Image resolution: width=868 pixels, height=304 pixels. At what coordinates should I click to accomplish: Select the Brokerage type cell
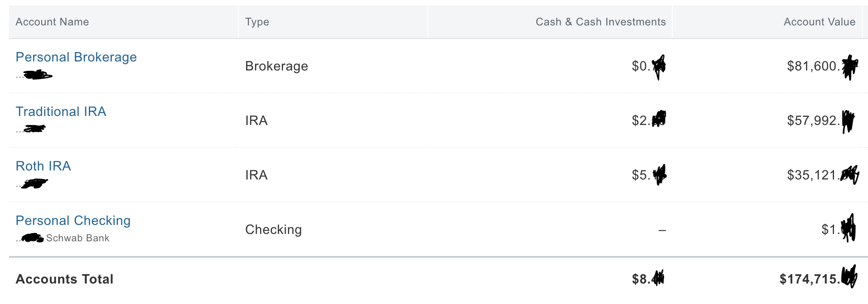coord(276,66)
